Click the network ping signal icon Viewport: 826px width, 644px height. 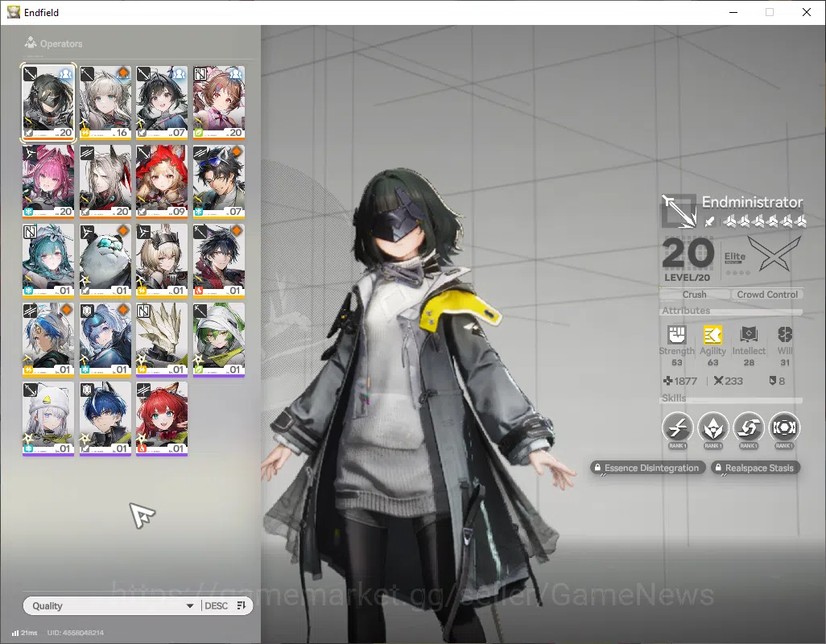click(15, 633)
